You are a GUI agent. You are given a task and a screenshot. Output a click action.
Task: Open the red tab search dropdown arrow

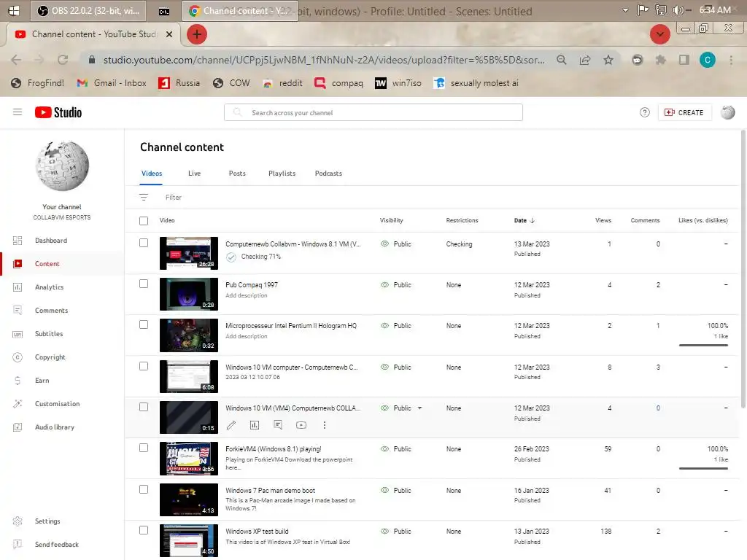(x=659, y=34)
